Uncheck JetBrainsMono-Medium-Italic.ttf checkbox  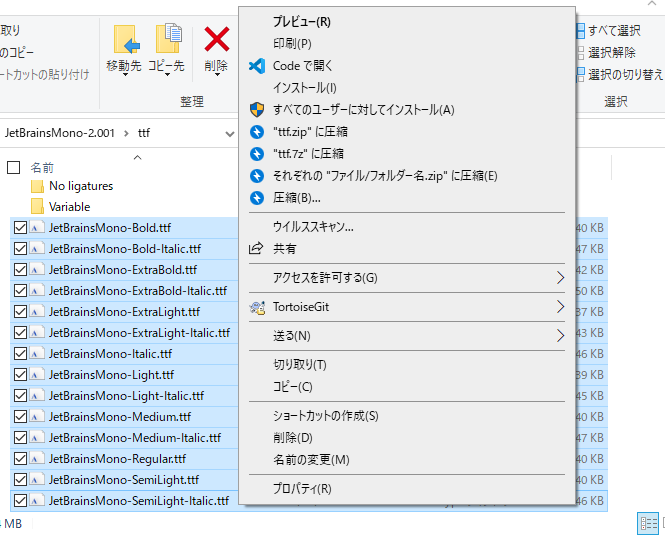(20, 438)
